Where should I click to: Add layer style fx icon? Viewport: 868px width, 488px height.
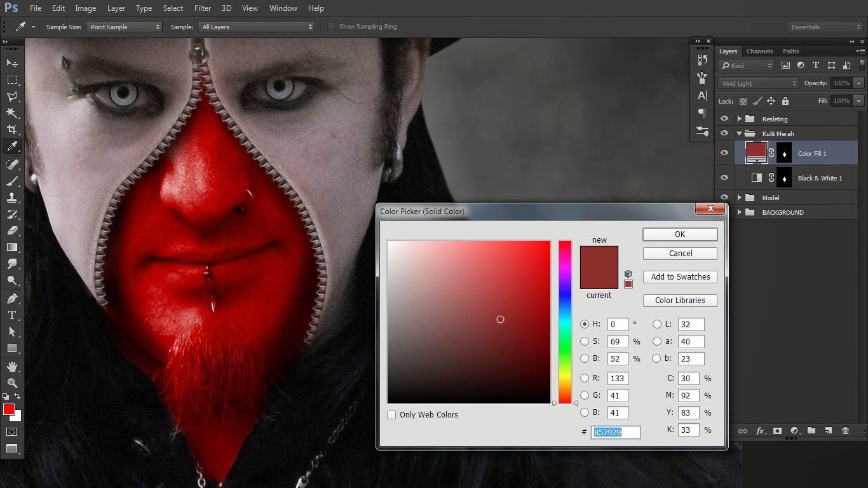[x=760, y=431]
